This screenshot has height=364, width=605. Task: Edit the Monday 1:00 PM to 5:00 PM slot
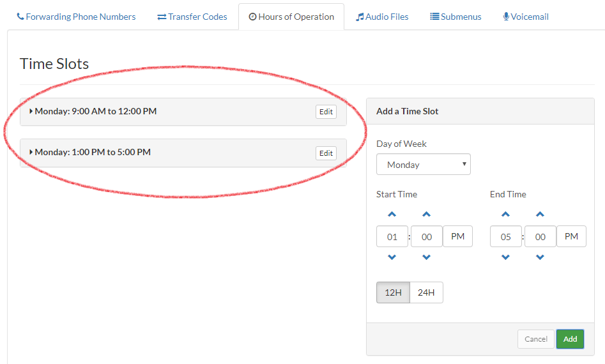[x=326, y=153]
